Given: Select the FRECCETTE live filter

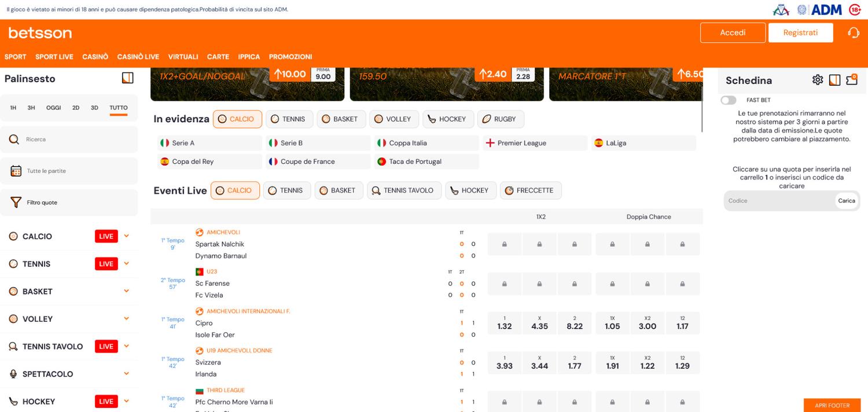Looking at the screenshot, I should pyautogui.click(x=531, y=190).
